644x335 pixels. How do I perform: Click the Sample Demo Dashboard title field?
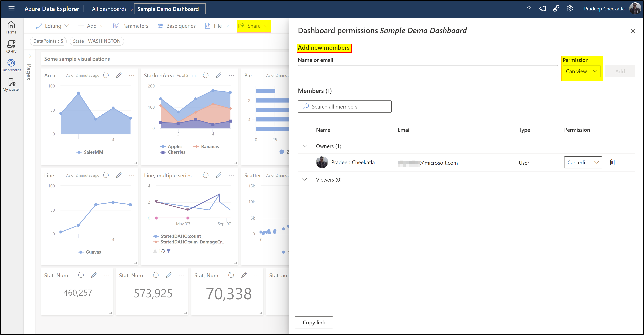(x=170, y=9)
